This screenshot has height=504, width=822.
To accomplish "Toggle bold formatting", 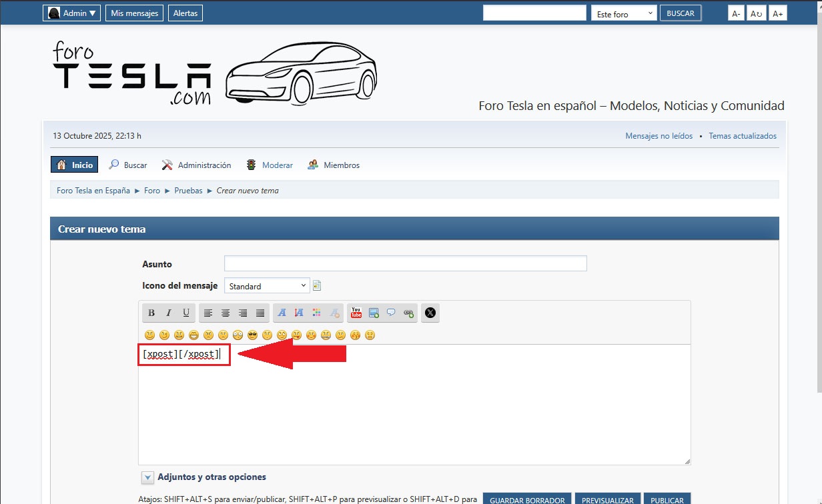I will 151,313.
